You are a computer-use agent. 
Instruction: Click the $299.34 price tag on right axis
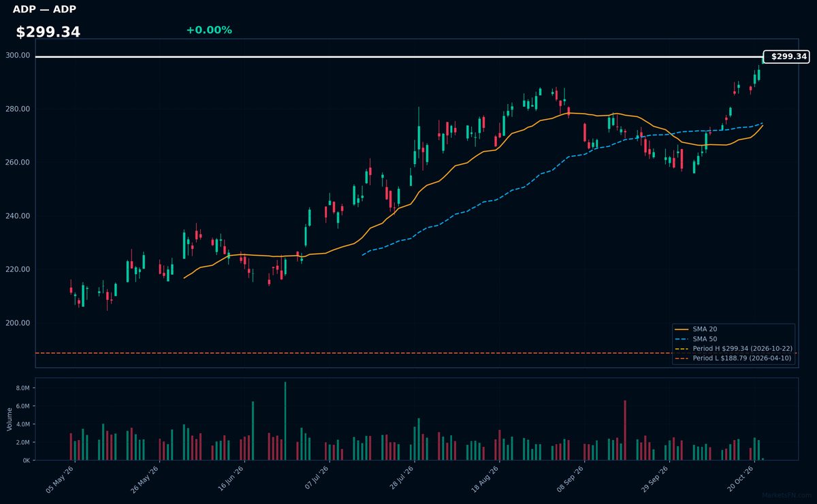coord(787,57)
